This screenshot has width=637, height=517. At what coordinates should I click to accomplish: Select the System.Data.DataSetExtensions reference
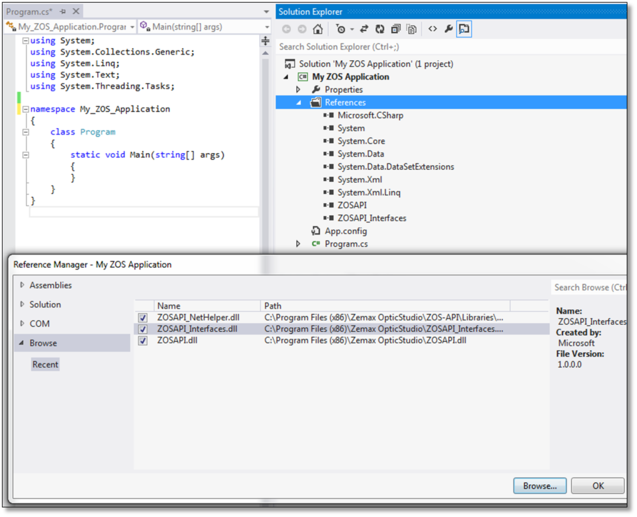(396, 167)
